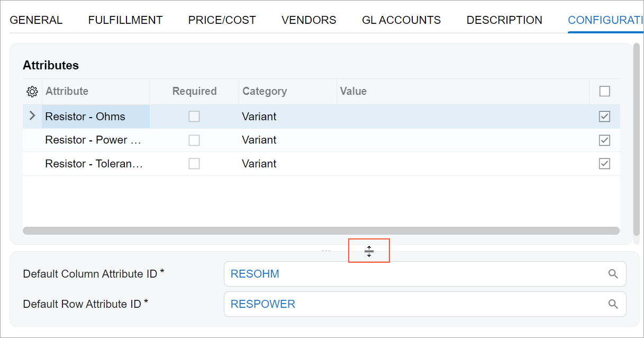Uncheck the rightmost checkbox for Resistor - Ohms
The height and width of the screenshot is (338, 644).
(604, 117)
